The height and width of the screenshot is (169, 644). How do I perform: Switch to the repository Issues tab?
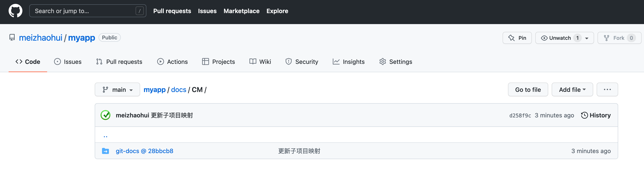click(68, 62)
